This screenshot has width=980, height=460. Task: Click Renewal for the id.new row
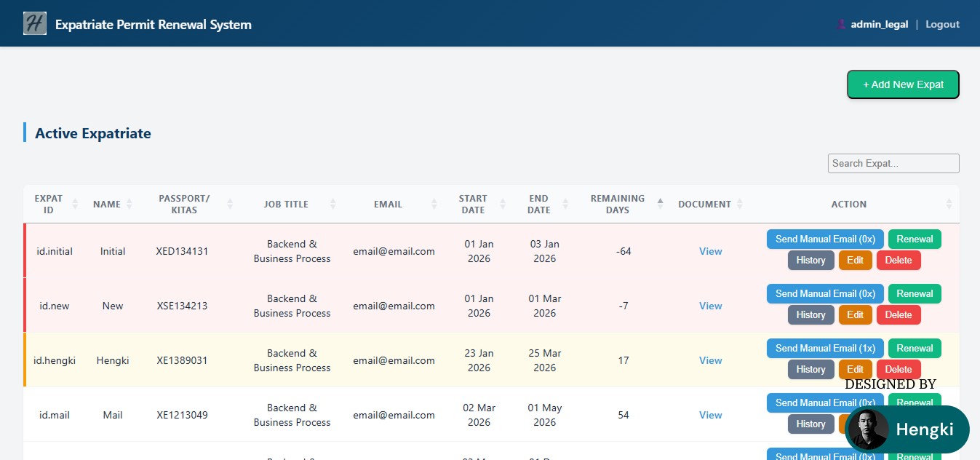point(915,293)
